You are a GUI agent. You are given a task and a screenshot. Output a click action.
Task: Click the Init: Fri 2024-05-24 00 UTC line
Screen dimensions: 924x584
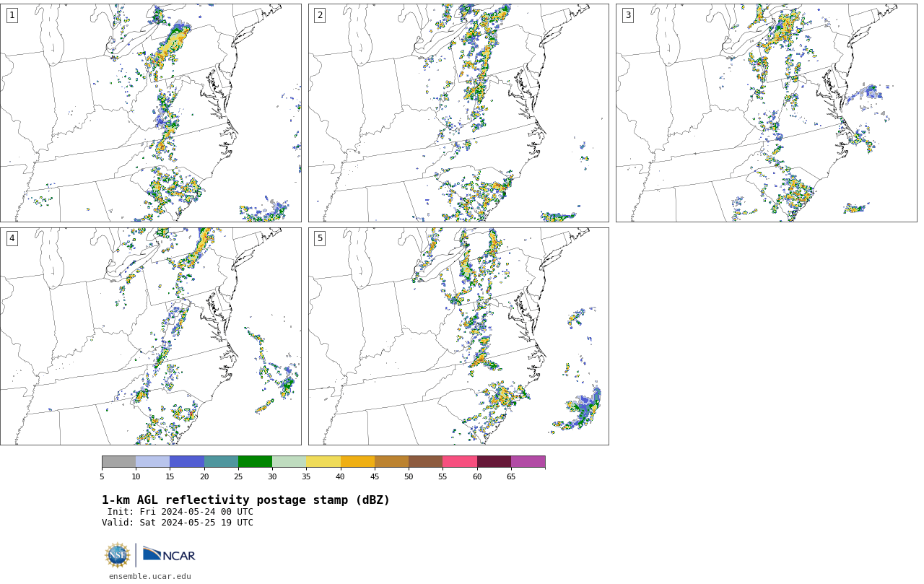(180, 512)
